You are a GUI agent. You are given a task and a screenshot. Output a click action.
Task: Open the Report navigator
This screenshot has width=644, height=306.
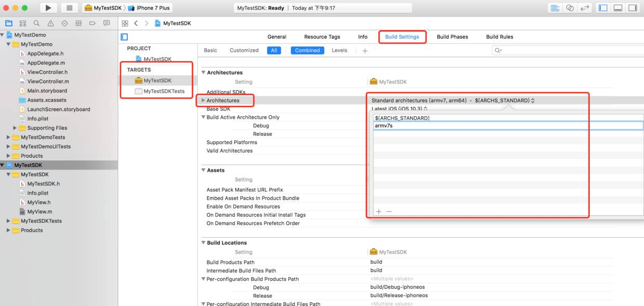[106, 23]
